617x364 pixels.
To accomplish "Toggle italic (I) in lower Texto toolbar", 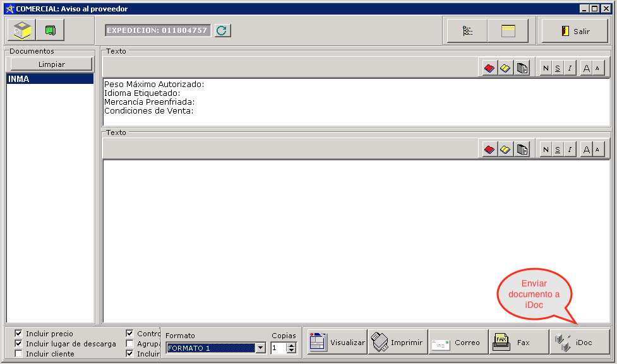I will [x=570, y=150].
